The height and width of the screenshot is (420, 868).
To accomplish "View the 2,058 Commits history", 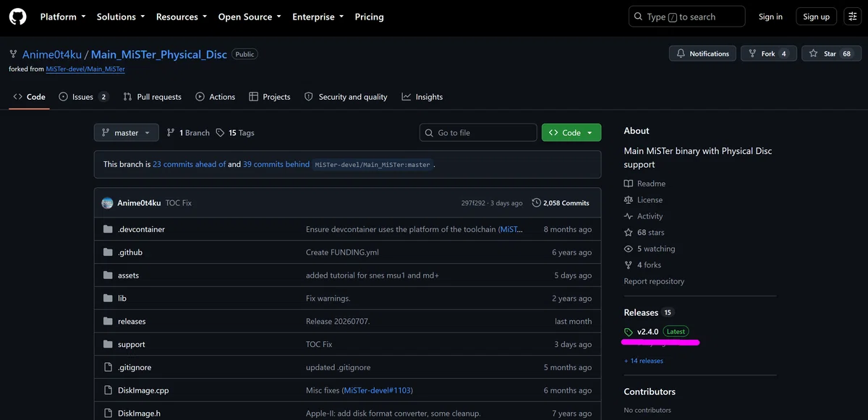I will click(561, 203).
